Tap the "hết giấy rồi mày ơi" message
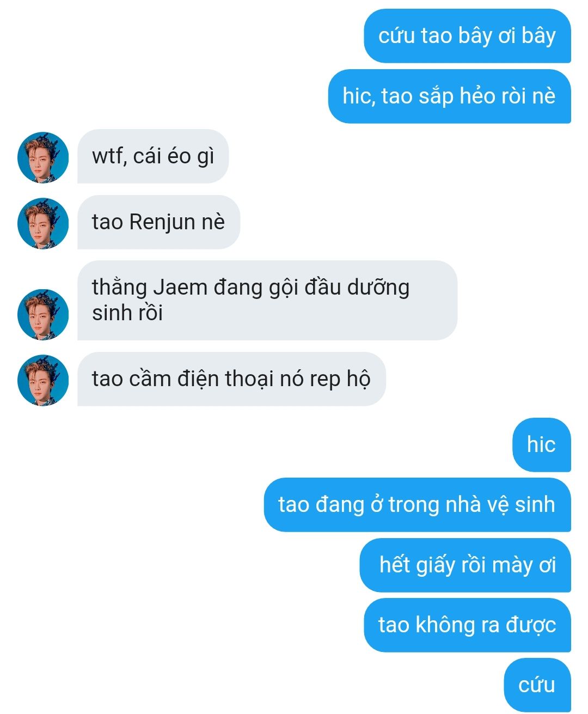588x714 pixels. point(465,565)
